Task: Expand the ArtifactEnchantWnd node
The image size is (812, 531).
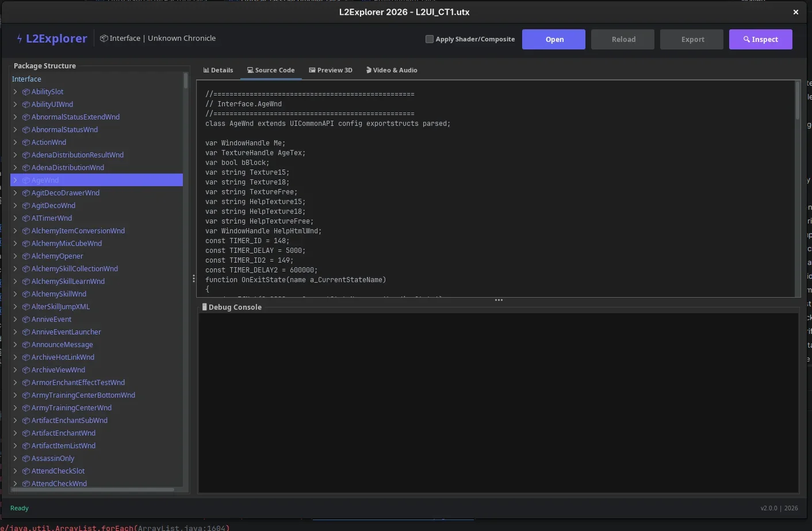Action: pyautogui.click(x=16, y=433)
